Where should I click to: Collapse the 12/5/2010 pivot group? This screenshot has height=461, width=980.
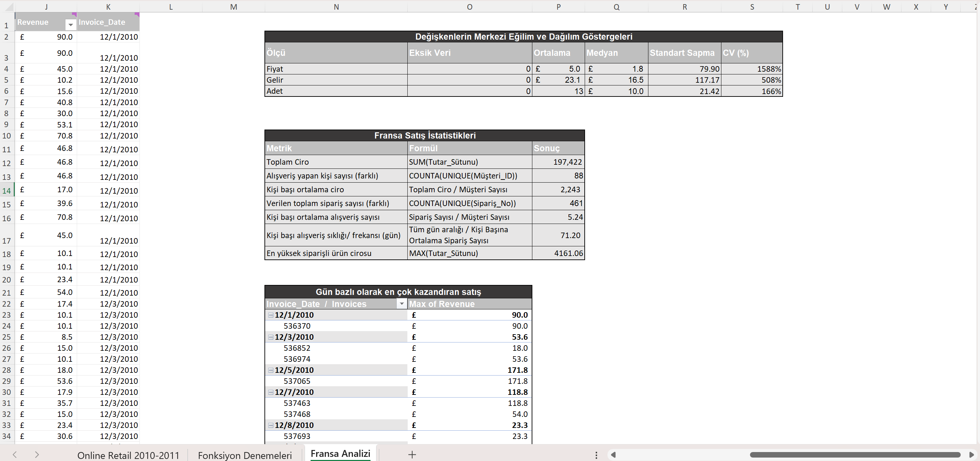271,370
